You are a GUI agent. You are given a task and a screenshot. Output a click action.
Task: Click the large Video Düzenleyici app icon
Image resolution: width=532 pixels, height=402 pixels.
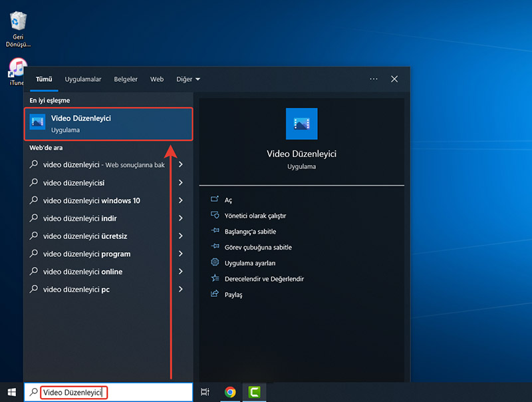point(301,124)
